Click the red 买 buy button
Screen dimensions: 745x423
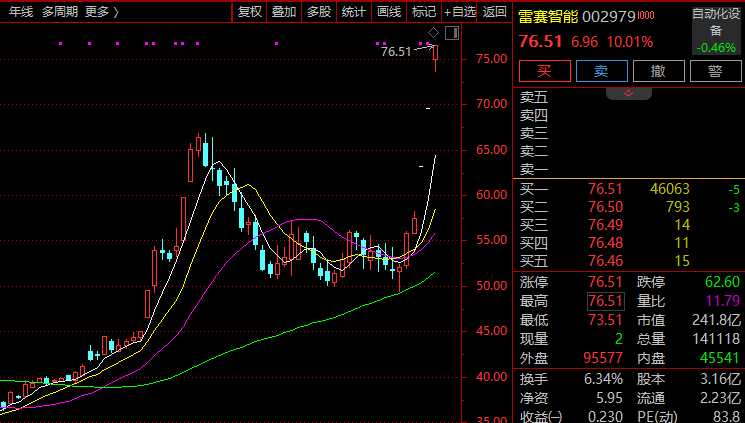544,71
